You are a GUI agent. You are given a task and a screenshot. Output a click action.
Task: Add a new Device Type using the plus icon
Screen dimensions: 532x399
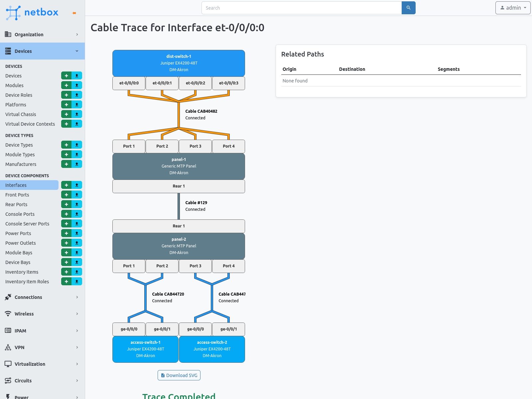[x=66, y=145]
